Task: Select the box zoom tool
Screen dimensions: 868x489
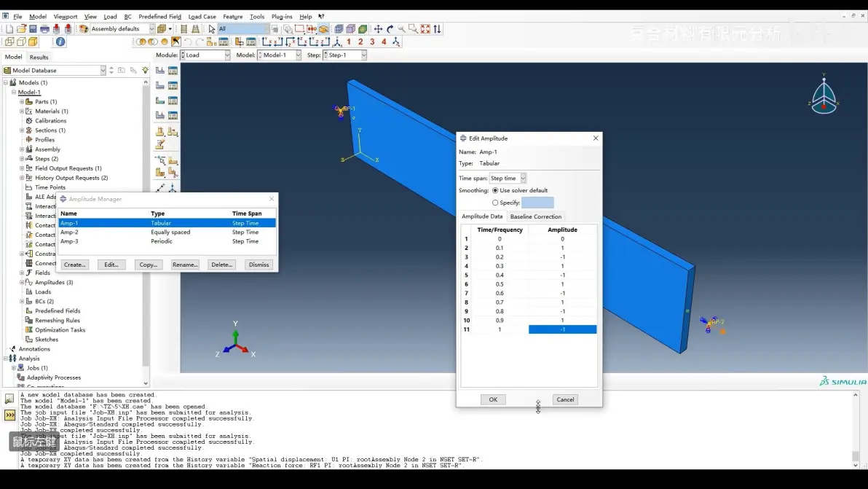Action: tap(413, 29)
